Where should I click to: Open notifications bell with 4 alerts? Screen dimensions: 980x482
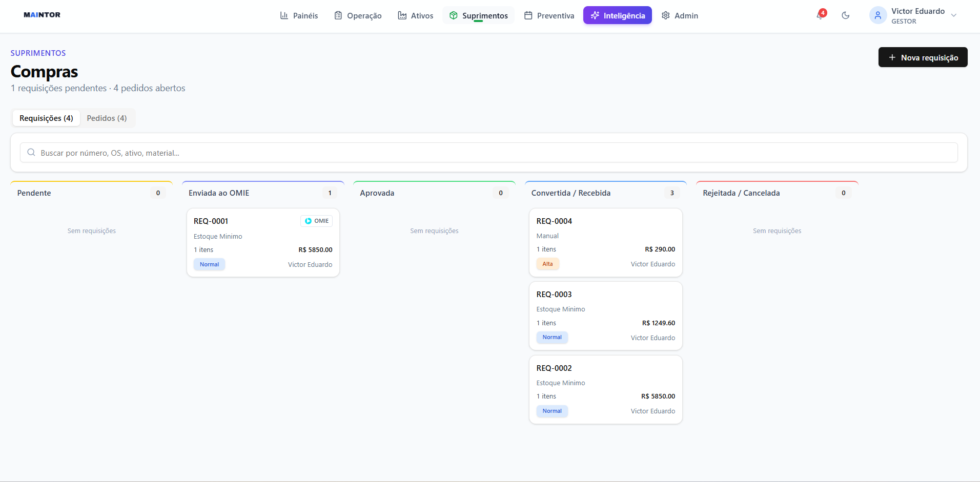pos(821,15)
